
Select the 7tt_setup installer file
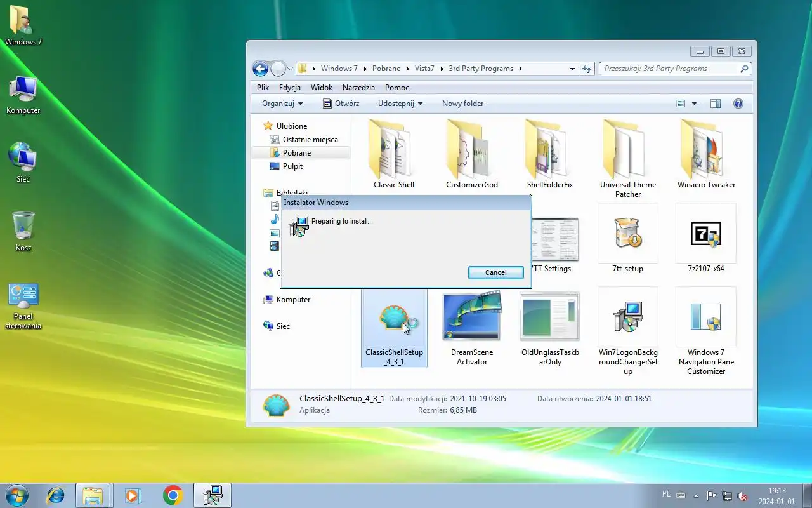pyautogui.click(x=628, y=239)
